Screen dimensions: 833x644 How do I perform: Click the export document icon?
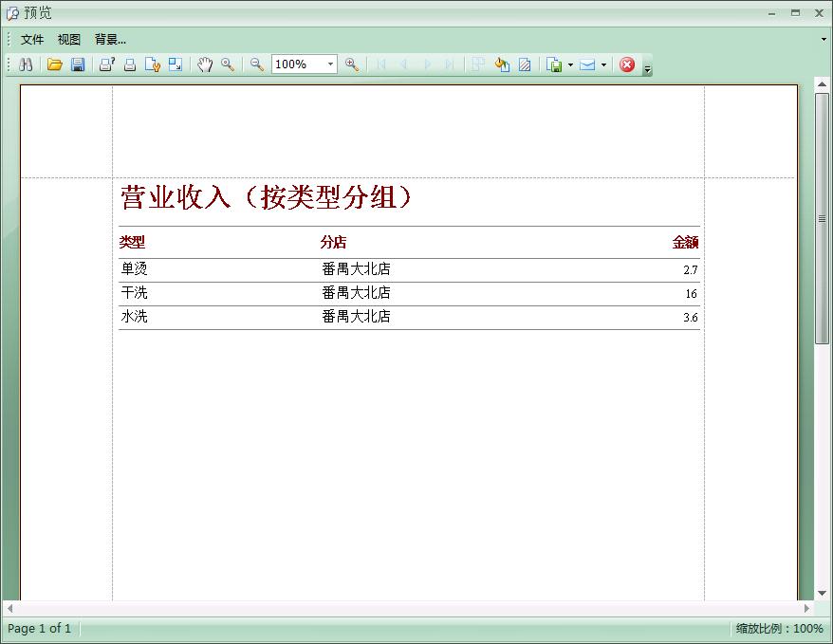[555, 64]
